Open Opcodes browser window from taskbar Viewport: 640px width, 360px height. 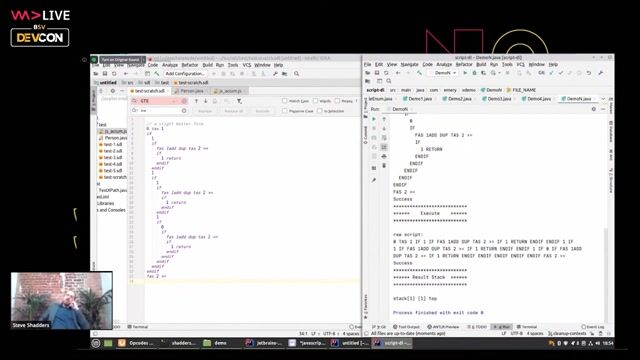137,343
